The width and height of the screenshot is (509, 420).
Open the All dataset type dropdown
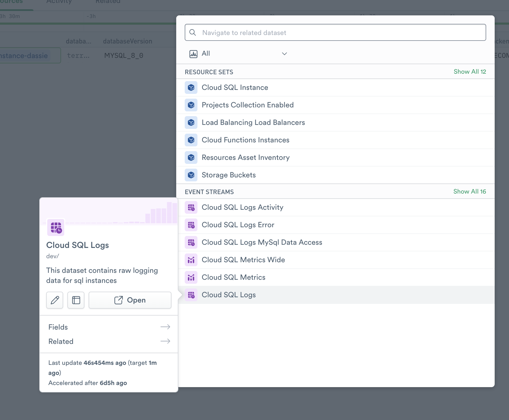point(238,54)
